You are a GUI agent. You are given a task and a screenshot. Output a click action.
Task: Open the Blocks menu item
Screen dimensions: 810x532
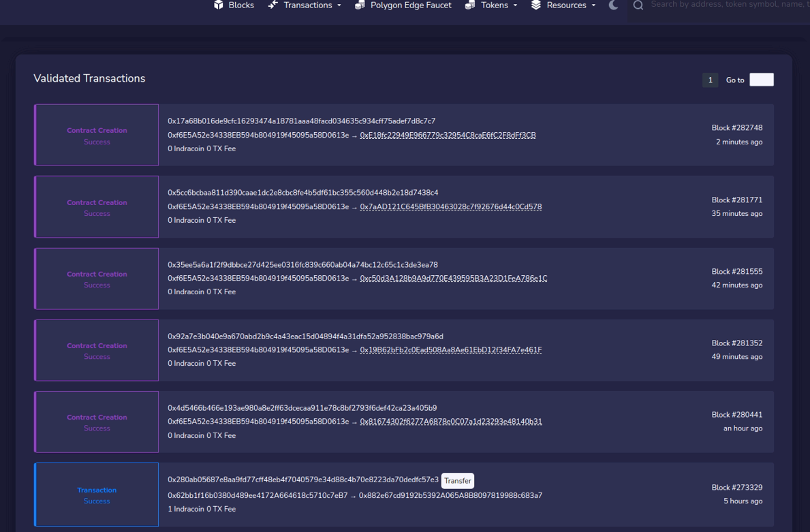pos(241,5)
